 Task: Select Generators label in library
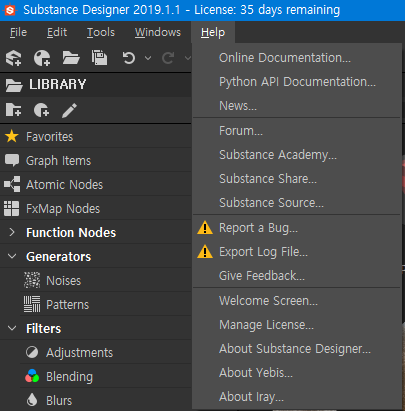coord(58,256)
